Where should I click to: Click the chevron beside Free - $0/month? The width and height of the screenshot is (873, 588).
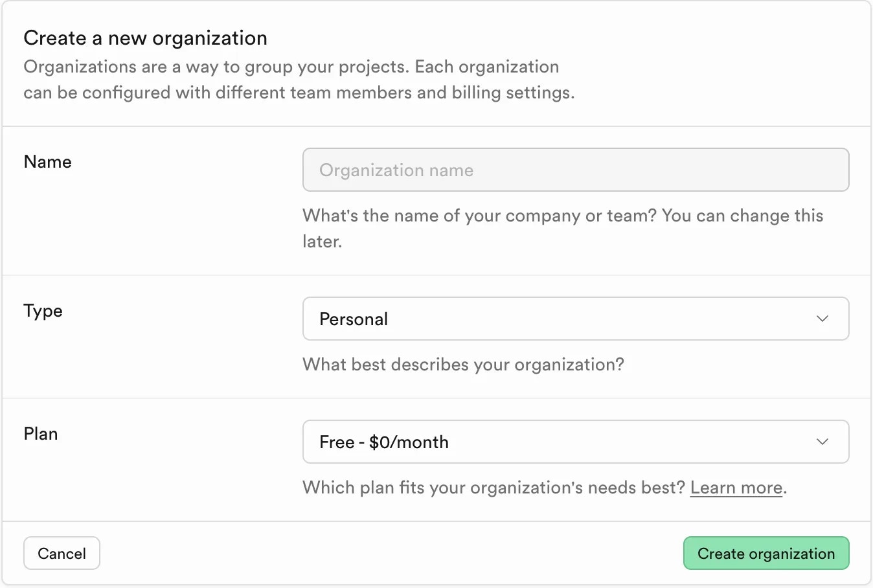point(822,442)
